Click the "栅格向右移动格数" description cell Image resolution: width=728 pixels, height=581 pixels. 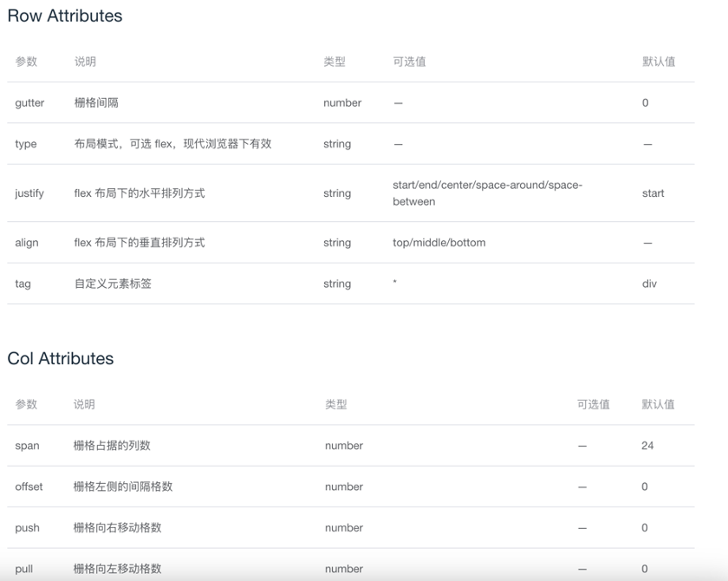click(x=118, y=528)
